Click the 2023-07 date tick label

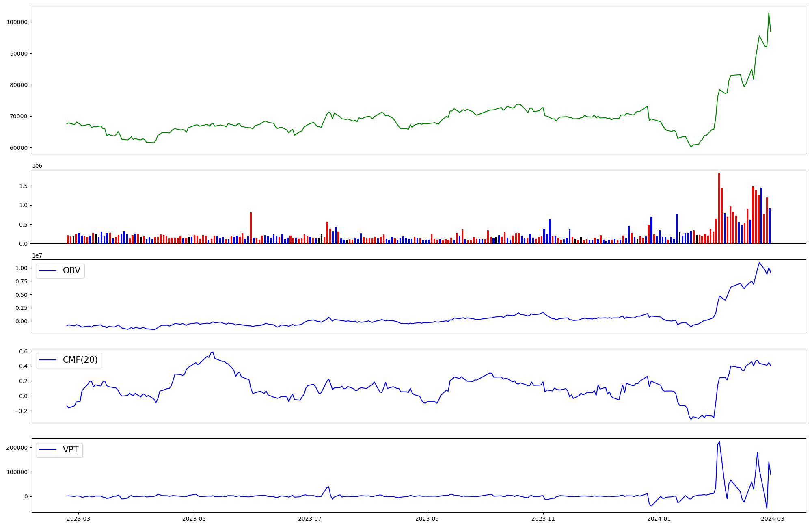(x=310, y=519)
